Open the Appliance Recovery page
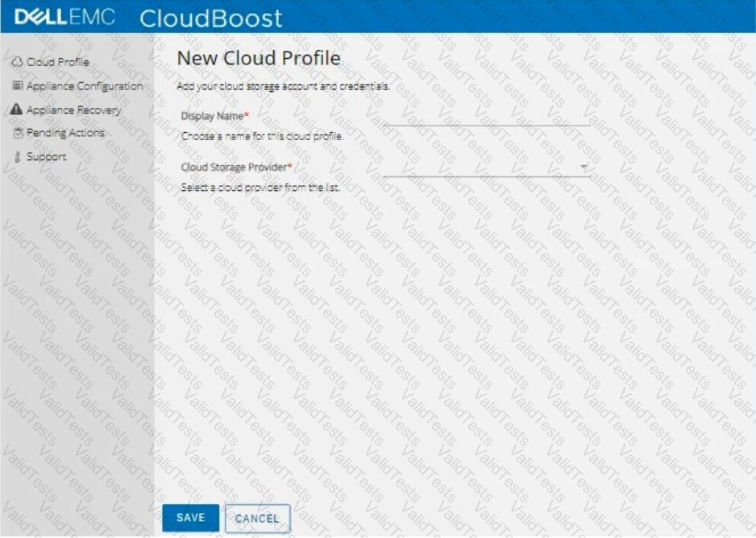756x538 pixels. click(73, 110)
